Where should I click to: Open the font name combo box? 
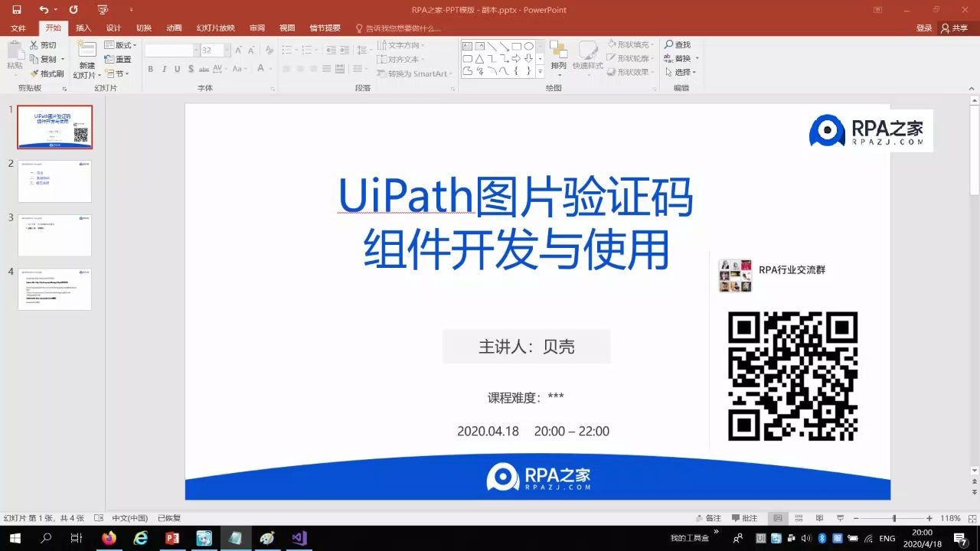point(171,50)
